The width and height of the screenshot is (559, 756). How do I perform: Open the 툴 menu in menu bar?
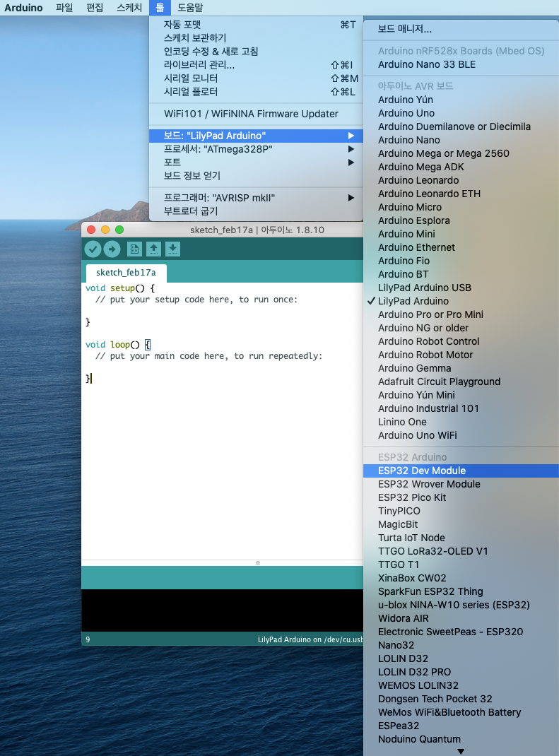click(160, 8)
